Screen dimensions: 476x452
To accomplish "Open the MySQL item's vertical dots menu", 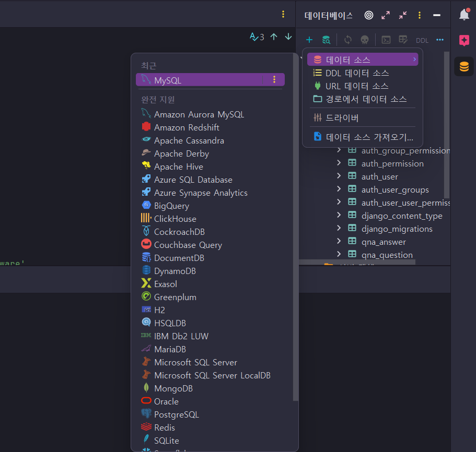I will pyautogui.click(x=274, y=79).
